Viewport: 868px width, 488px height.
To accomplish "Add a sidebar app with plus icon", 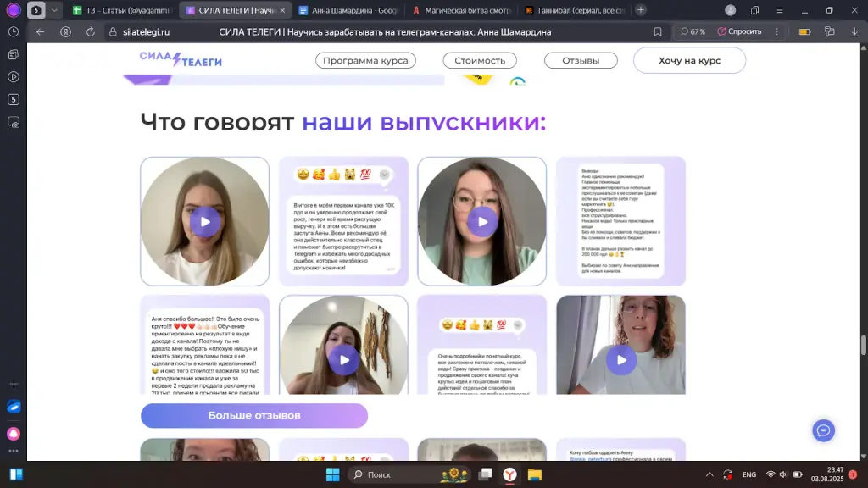I will click(14, 384).
